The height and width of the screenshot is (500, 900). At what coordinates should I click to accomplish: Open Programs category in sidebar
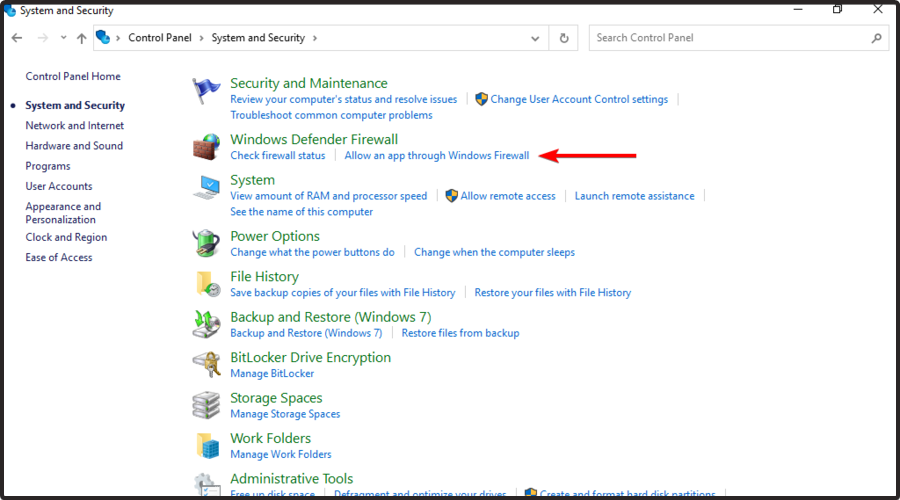48,166
